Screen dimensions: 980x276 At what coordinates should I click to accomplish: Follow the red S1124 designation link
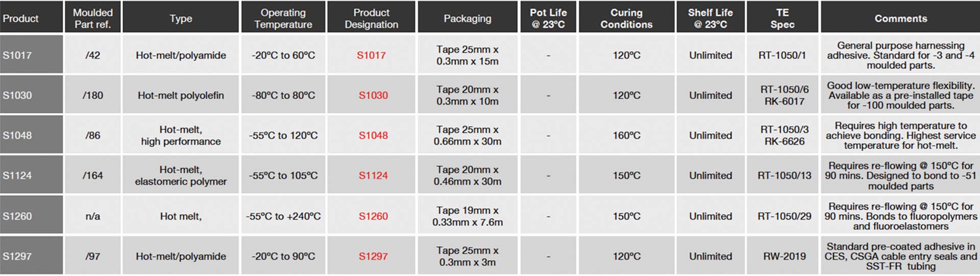tap(373, 175)
